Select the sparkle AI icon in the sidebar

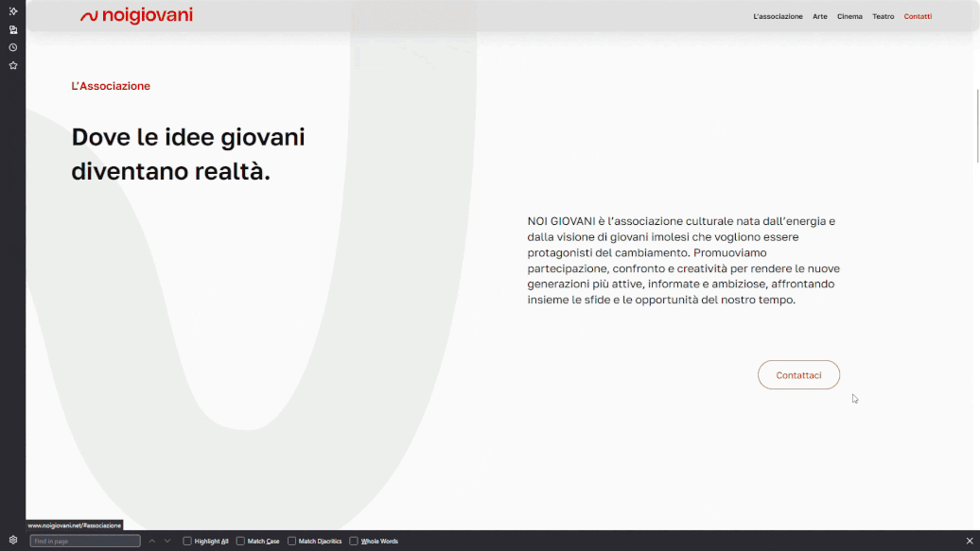pos(12,11)
